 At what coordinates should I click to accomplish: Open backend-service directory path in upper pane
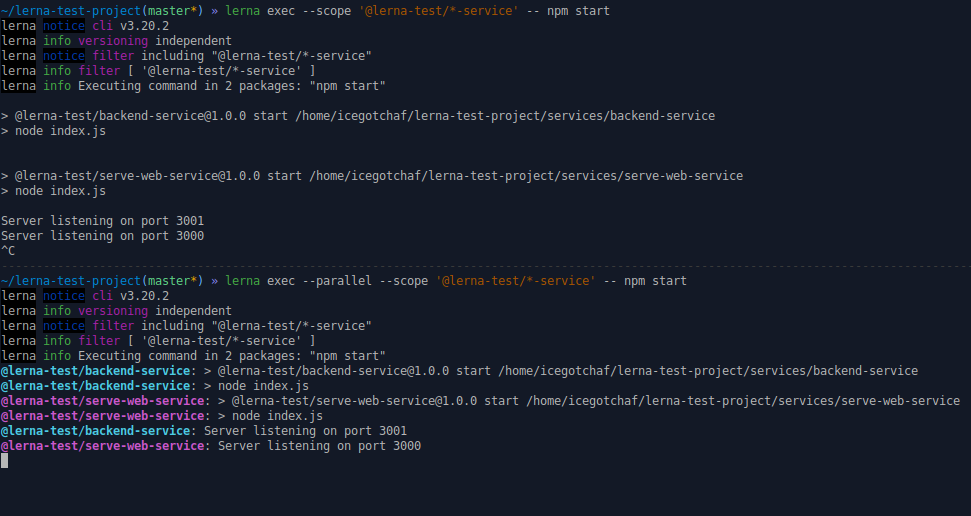point(505,116)
